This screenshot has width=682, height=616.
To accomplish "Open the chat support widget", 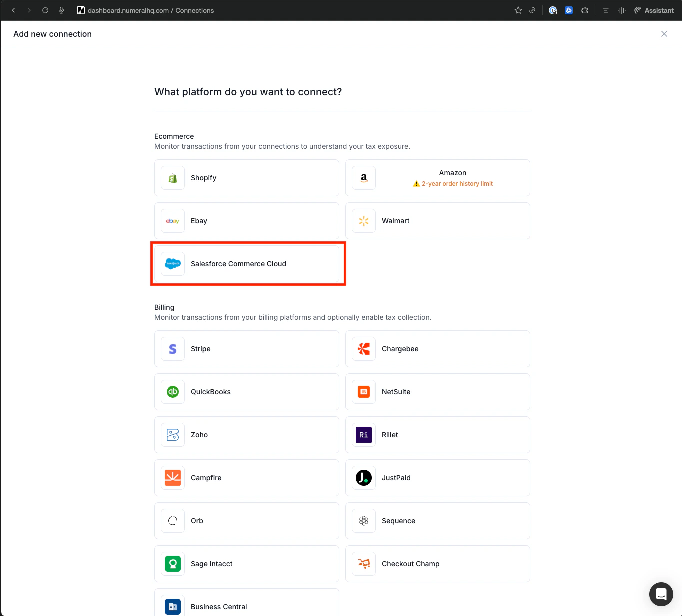I will click(661, 594).
